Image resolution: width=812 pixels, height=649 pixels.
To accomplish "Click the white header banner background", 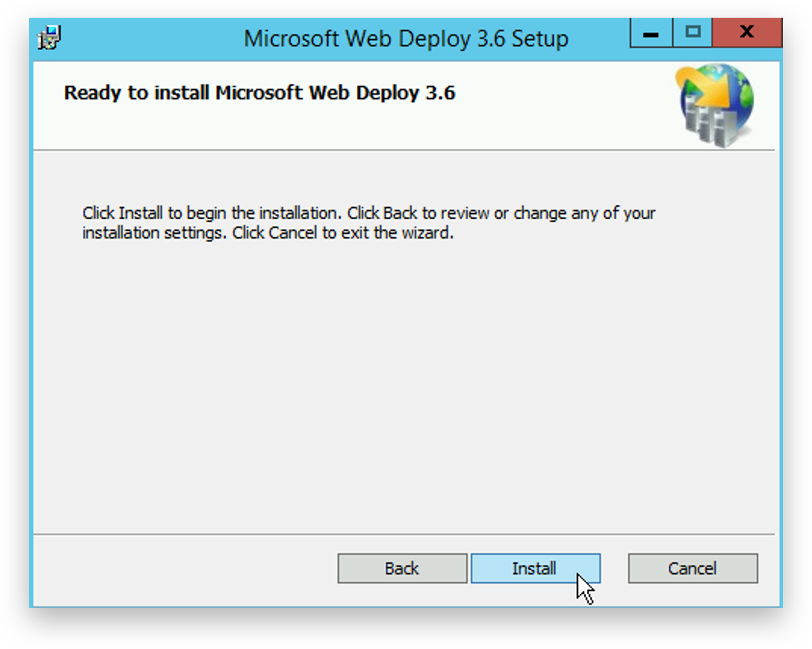I will (x=531, y=118).
